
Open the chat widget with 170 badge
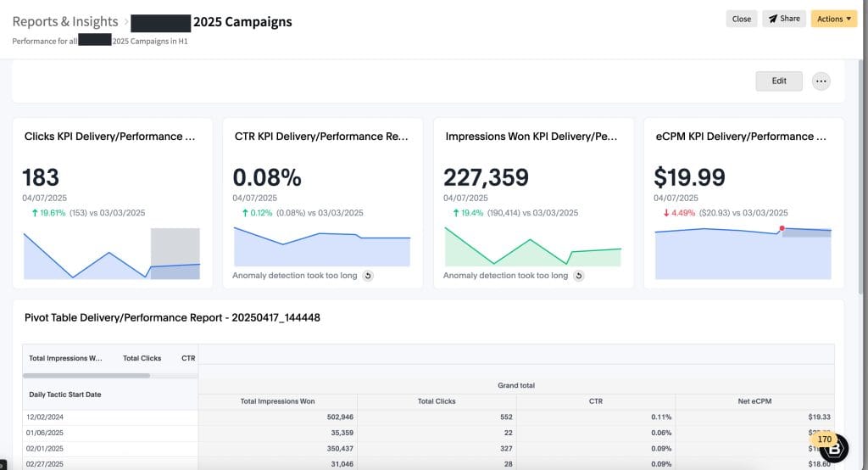833,447
